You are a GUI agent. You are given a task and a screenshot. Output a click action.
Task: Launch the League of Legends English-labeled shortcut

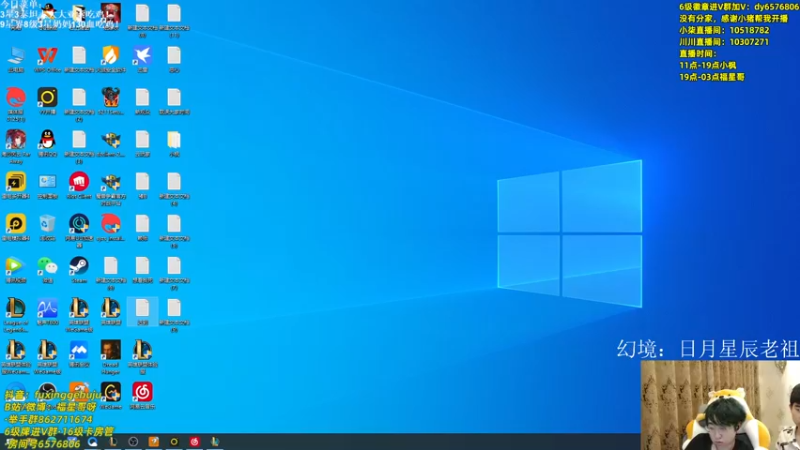[16, 308]
